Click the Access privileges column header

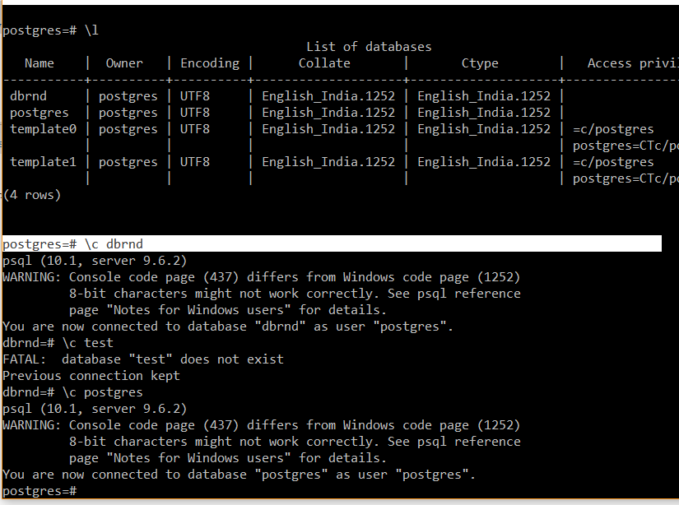pyautogui.click(x=633, y=64)
